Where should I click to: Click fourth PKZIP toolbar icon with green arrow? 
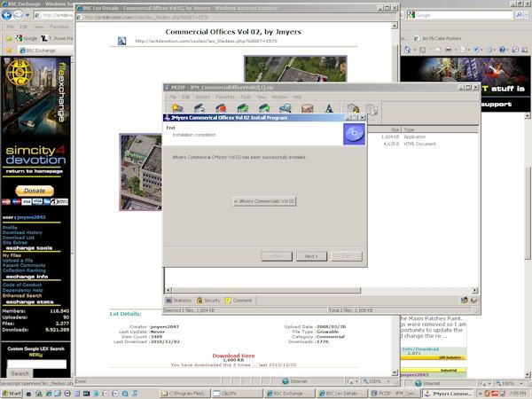click(x=243, y=108)
